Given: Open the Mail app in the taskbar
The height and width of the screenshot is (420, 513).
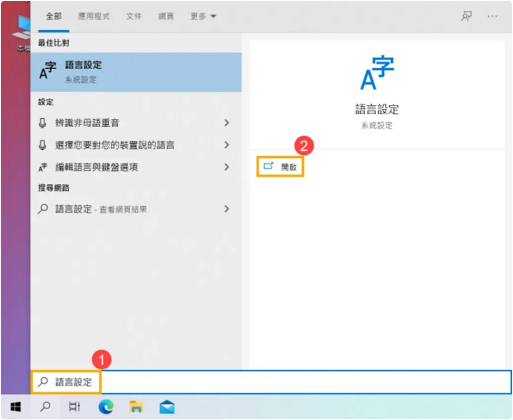Looking at the screenshot, I should pyautogui.click(x=167, y=406).
